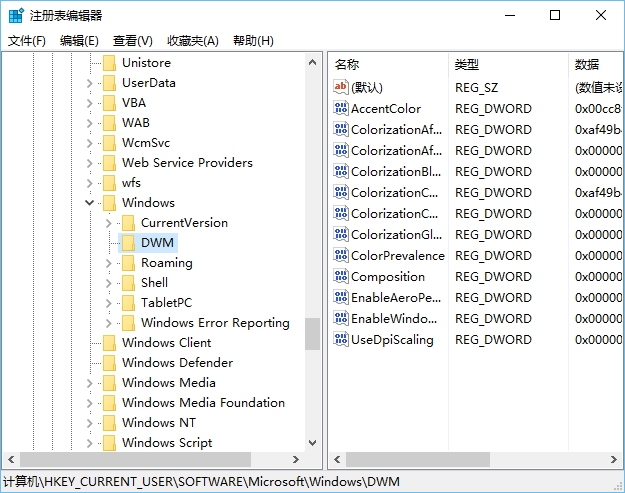Viewport: 625px width, 493px height.
Task: Click REG_DWORD type in UseDpiScaling row
Action: [493, 340]
